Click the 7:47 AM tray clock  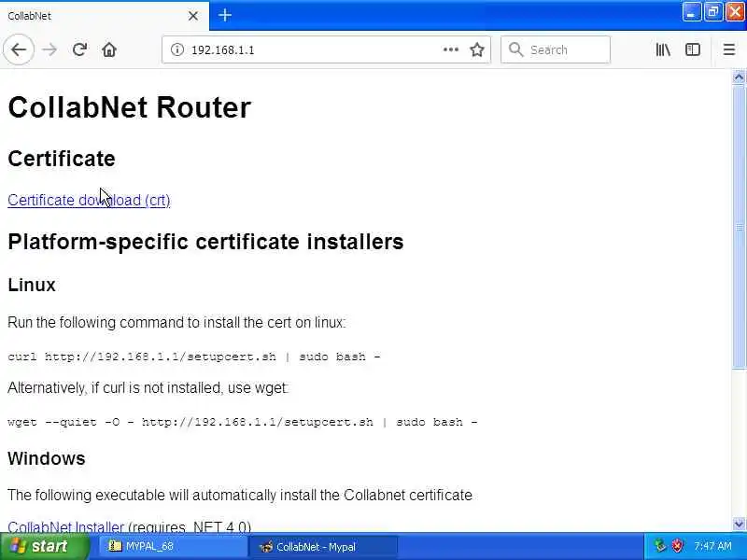(712, 546)
